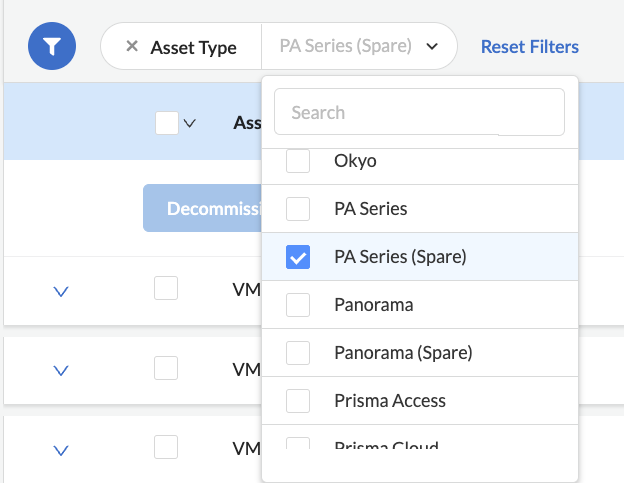Image resolution: width=624 pixels, height=483 pixels.
Task: Toggle the select-all checkbox in table header
Action: coord(167,123)
